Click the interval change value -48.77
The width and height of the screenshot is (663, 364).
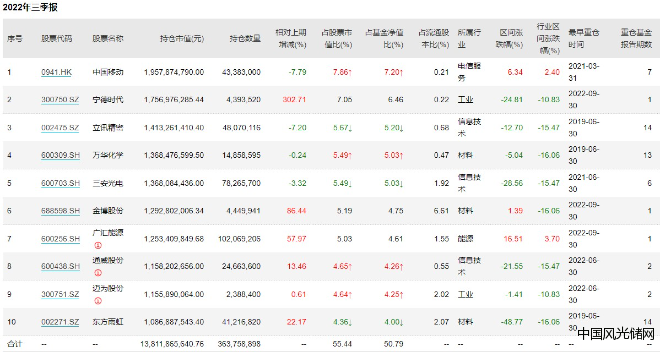tap(512, 322)
